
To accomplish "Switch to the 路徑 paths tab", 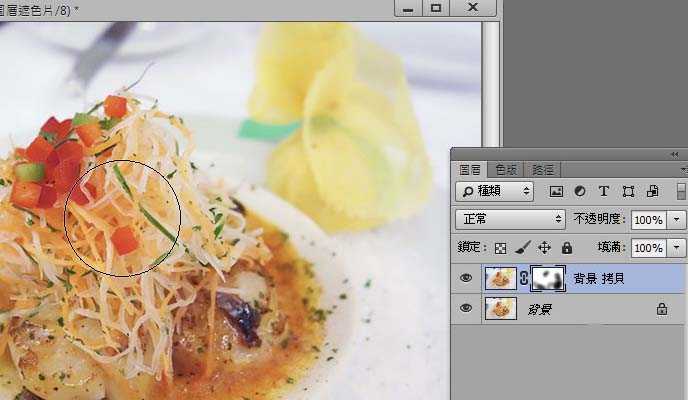I will coord(543,170).
